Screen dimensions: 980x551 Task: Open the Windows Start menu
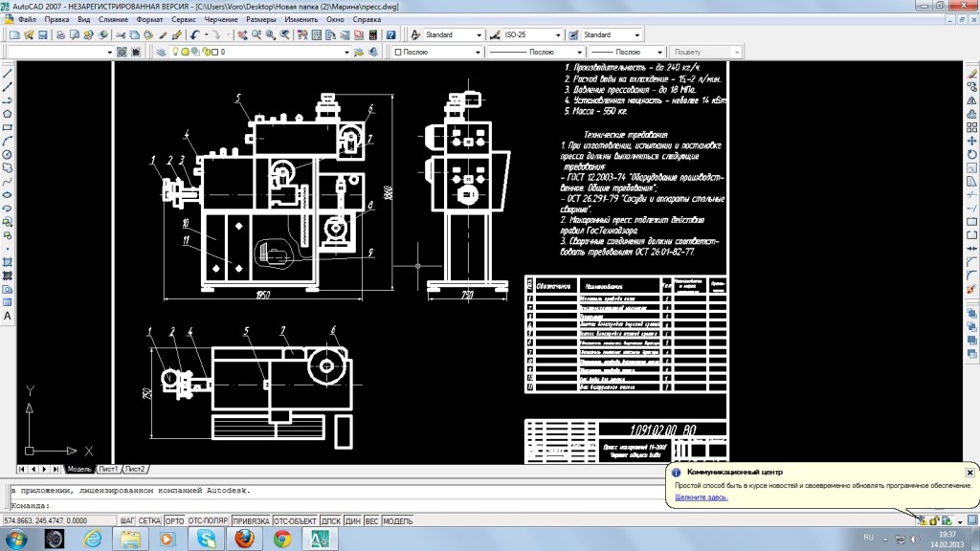[16, 539]
